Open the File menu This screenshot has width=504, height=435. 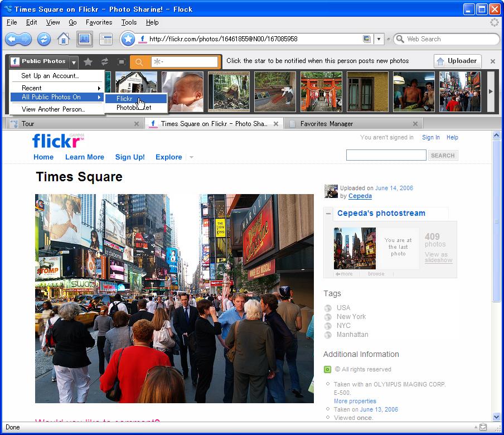pos(12,22)
